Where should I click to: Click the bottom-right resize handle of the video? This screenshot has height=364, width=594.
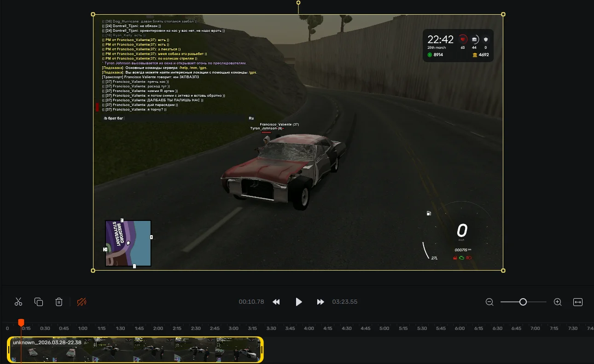point(503,270)
